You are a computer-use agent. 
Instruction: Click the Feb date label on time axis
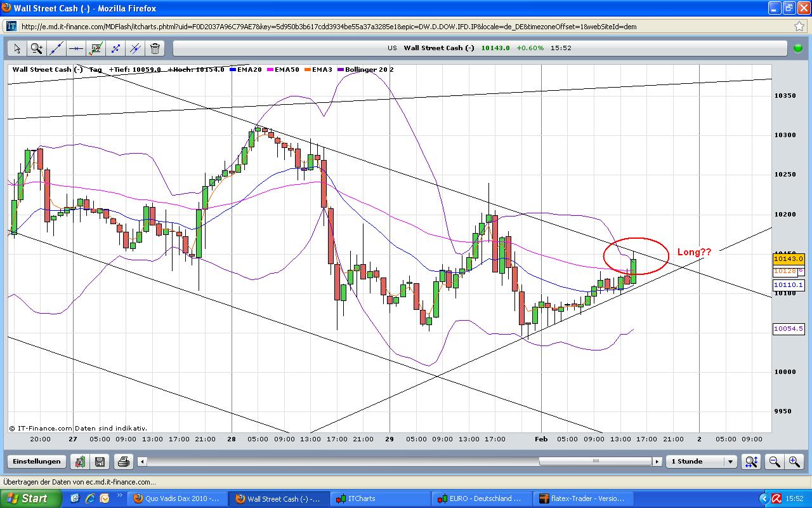pyautogui.click(x=542, y=439)
